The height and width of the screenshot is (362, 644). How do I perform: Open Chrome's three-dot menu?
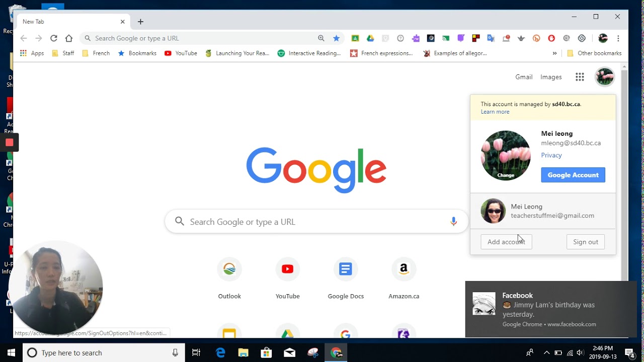click(x=618, y=38)
